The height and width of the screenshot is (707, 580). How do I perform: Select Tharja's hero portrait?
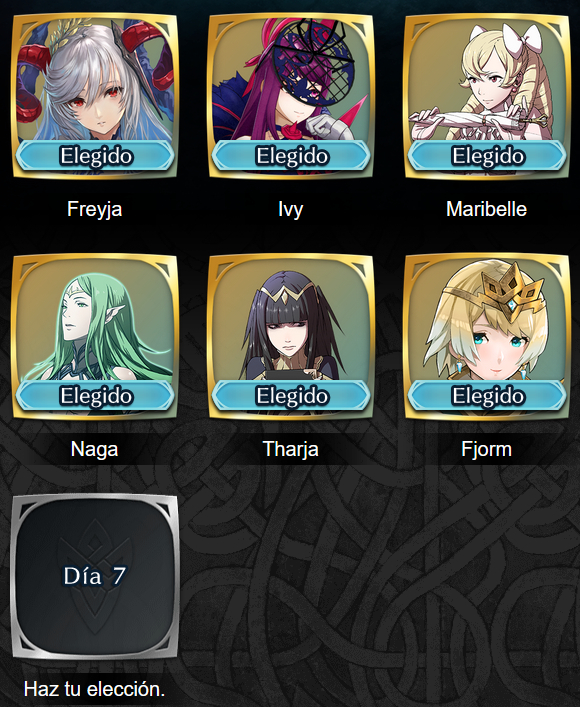pos(291,336)
